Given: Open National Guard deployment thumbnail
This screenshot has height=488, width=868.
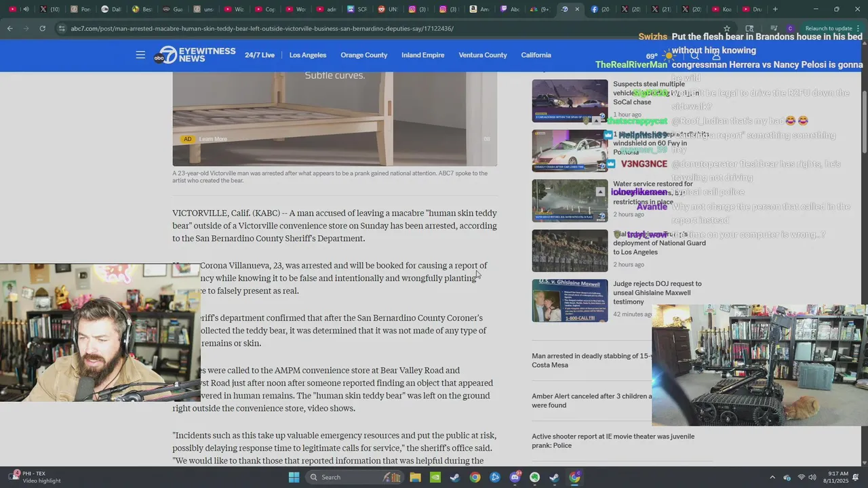Looking at the screenshot, I should pos(570,251).
